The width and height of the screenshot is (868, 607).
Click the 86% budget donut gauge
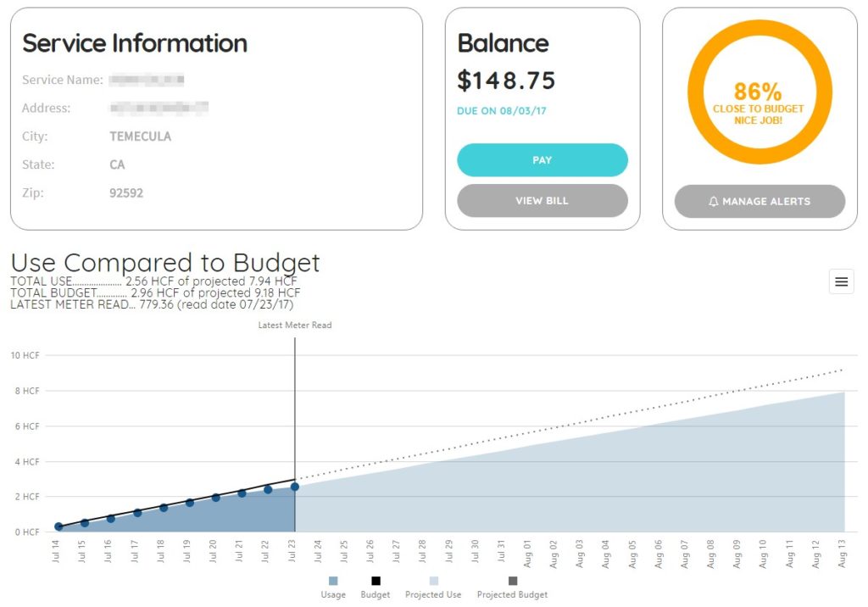pos(759,92)
